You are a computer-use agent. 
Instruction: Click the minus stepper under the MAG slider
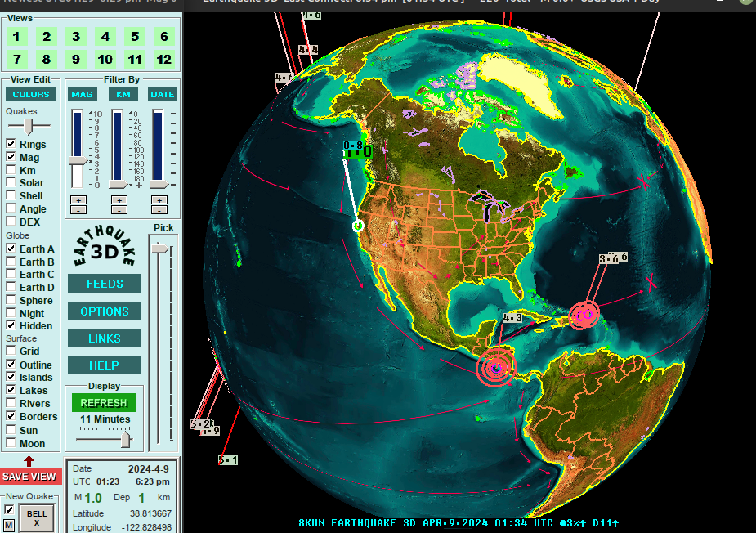[78, 210]
